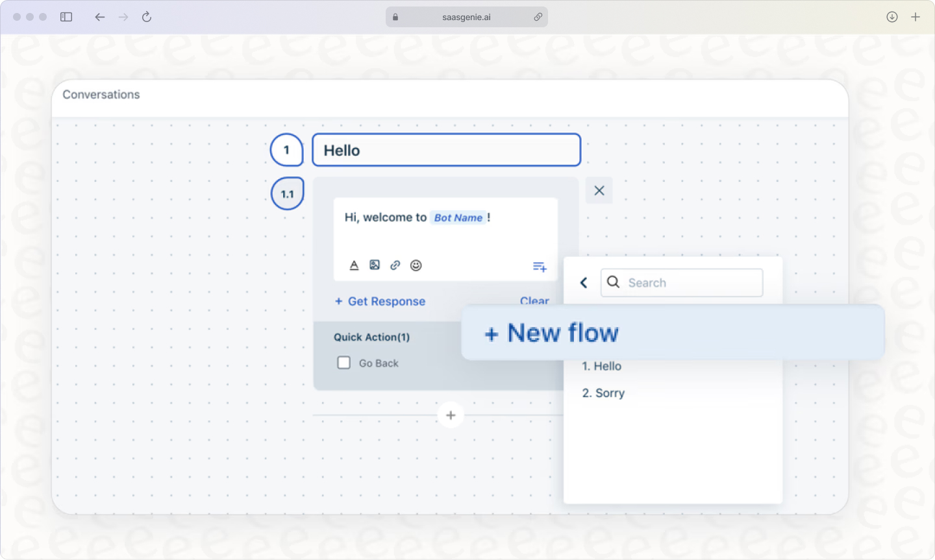Clear the bot response content
This screenshot has width=935, height=560.
coord(534,301)
